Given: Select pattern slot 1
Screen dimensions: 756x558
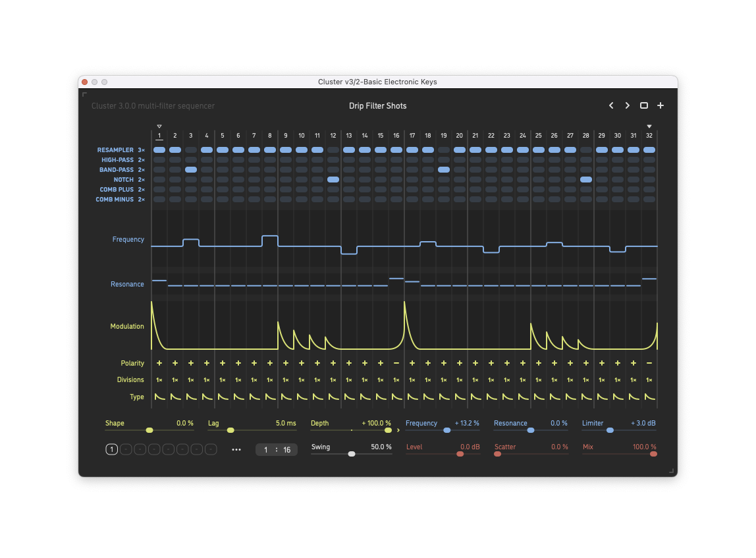Looking at the screenshot, I should tap(111, 450).
